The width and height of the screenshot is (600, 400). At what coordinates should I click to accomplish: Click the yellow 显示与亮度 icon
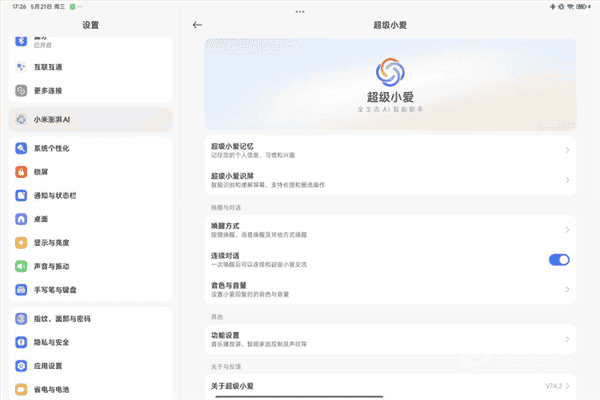point(21,243)
